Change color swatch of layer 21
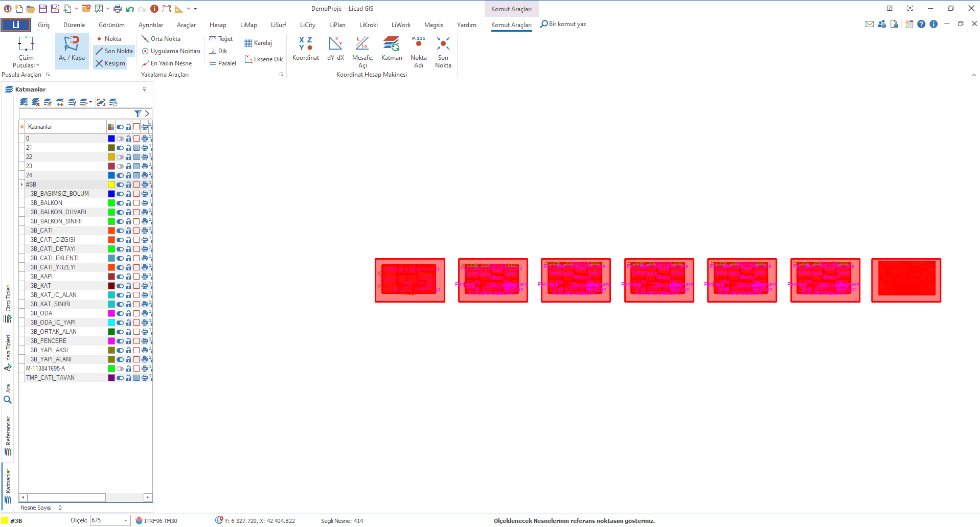The width and height of the screenshot is (980, 527). 111,148
